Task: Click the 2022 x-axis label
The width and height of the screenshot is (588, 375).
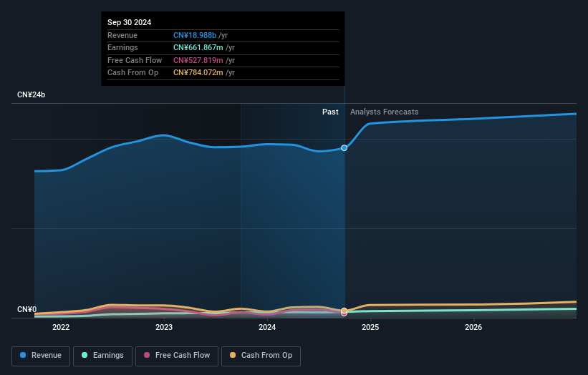Action: (x=61, y=327)
